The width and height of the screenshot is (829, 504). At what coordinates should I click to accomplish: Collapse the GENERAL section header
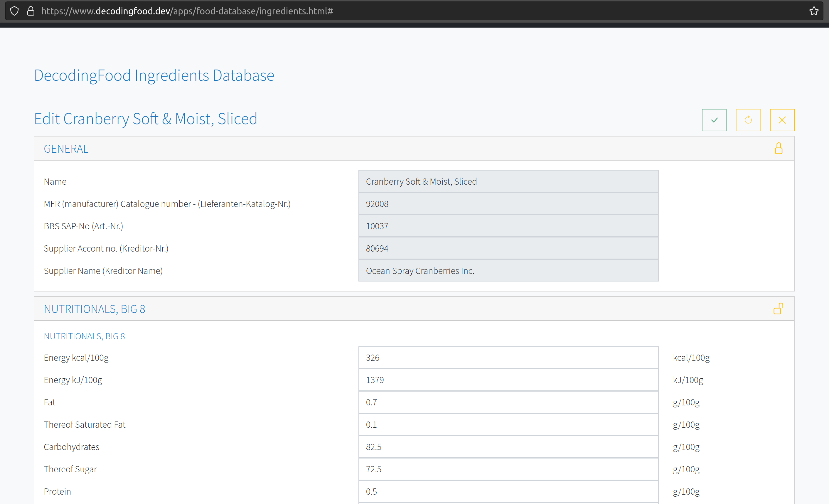[x=66, y=149]
